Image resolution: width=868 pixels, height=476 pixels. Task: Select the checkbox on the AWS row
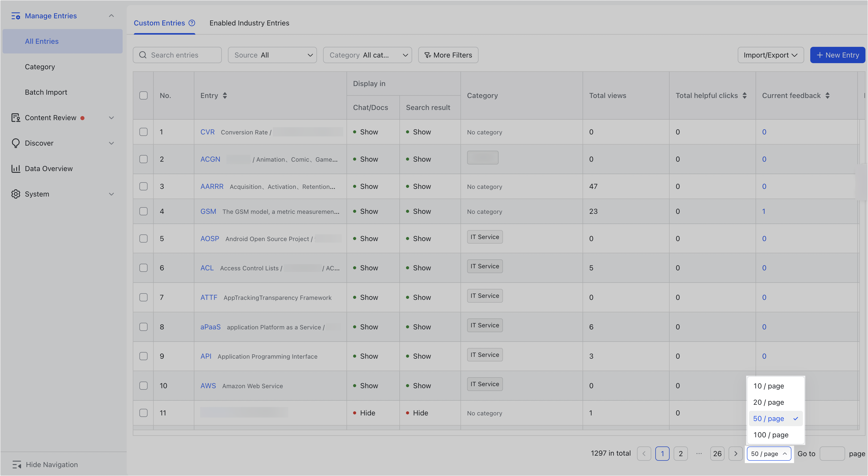click(x=143, y=386)
